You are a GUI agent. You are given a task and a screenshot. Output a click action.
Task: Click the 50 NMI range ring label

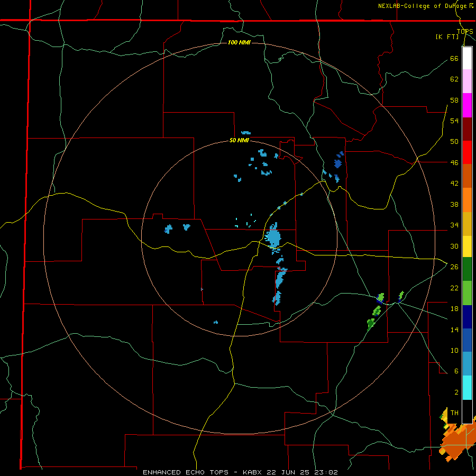(x=239, y=140)
